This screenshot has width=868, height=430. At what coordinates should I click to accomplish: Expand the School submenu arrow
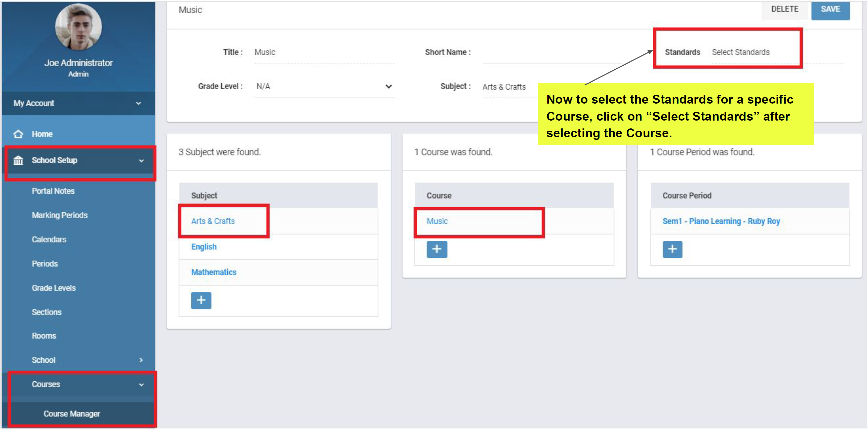[141, 360]
